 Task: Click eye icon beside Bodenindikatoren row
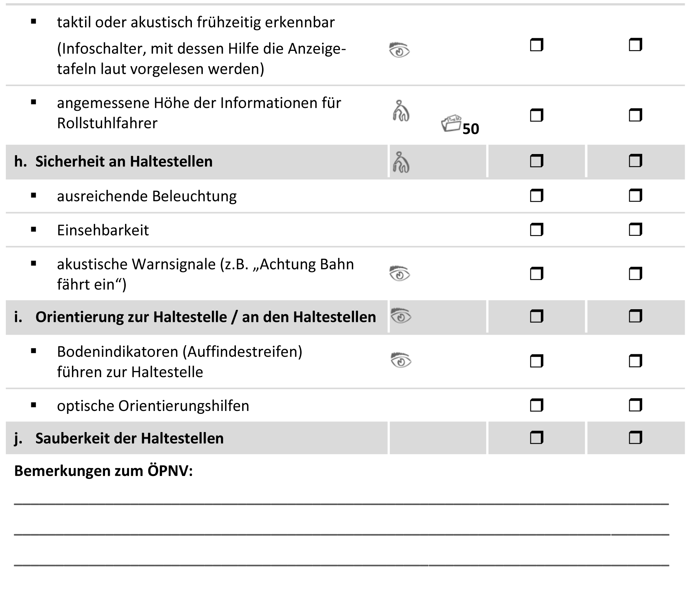click(401, 360)
